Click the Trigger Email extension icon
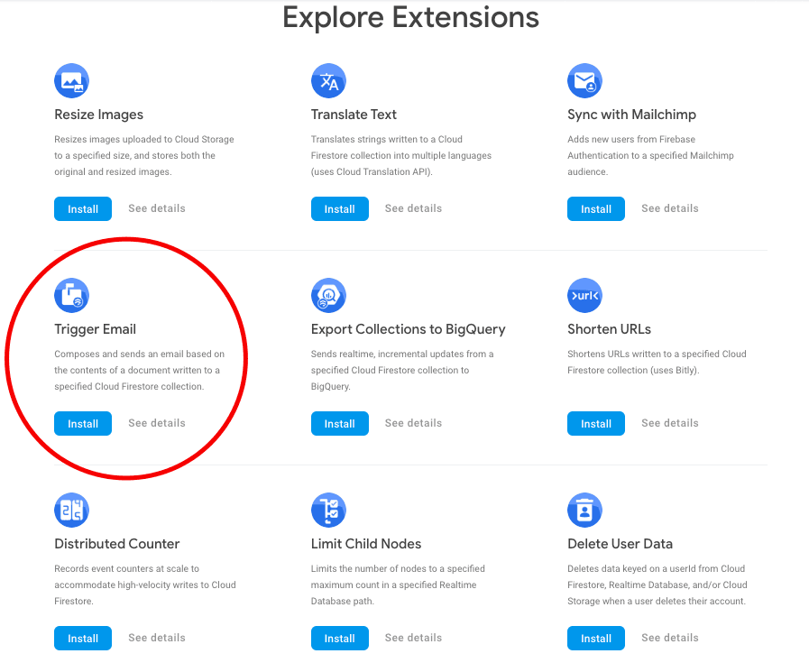Screen dimensions: 809x672 coord(71,295)
